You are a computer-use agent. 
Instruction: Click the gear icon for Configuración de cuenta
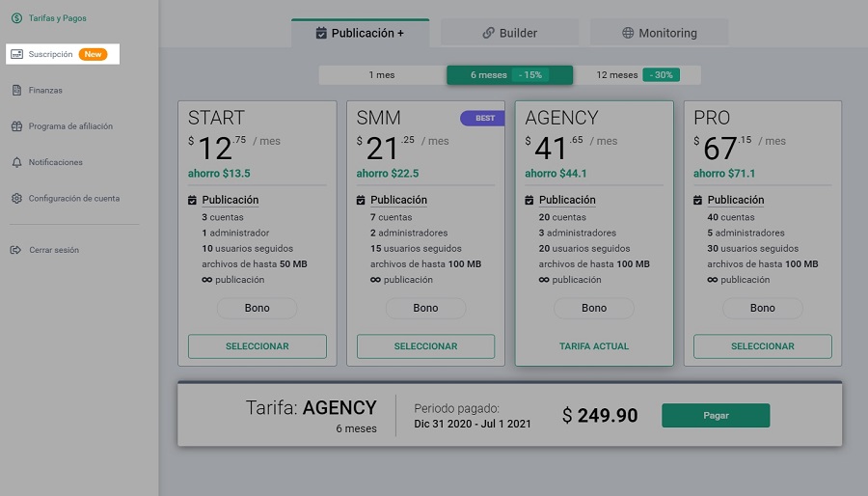point(16,198)
